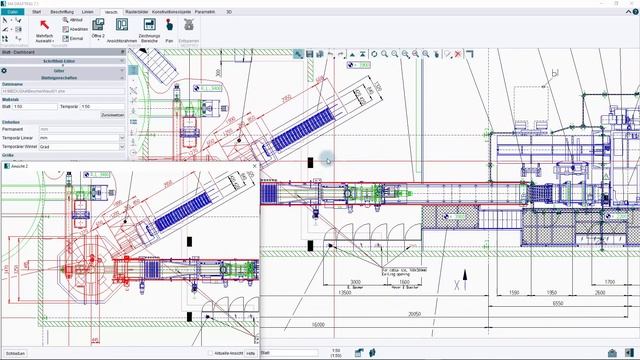This screenshot has height=360, width=640.
Task: Choose the Einmal selection option
Action: (x=73, y=38)
